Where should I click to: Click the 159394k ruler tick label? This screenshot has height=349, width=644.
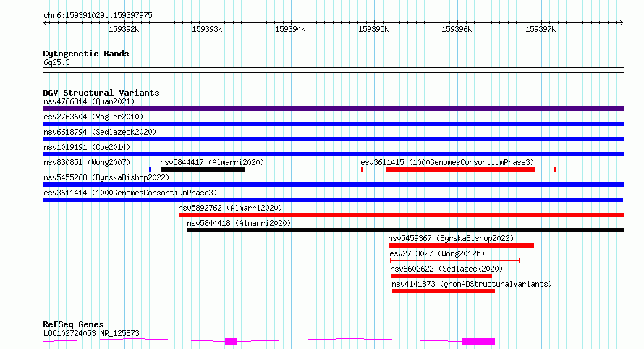tap(290, 29)
